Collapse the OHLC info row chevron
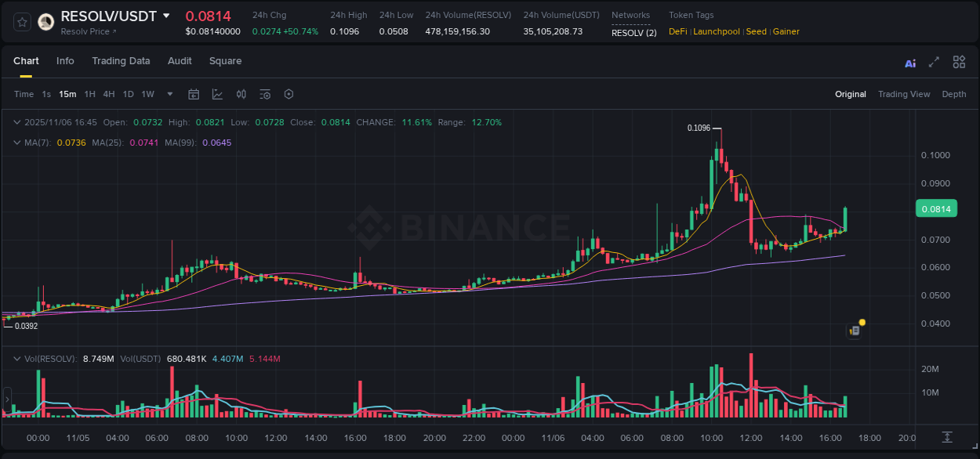Screen dimensions: 980x459 coord(17,122)
